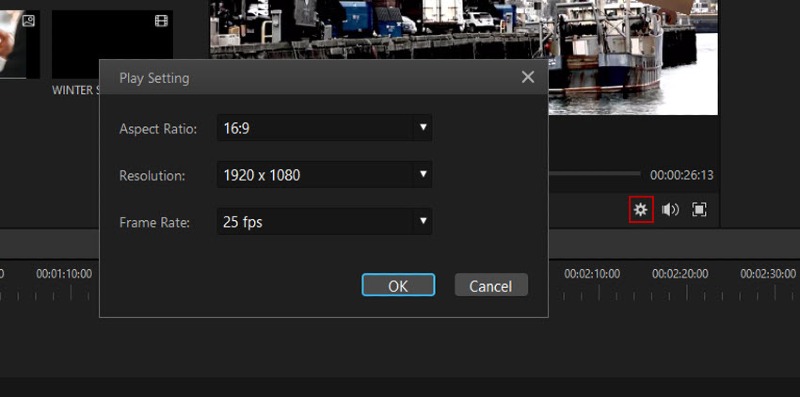
Task: Click the Aspect Ratio label
Action: (x=158, y=129)
